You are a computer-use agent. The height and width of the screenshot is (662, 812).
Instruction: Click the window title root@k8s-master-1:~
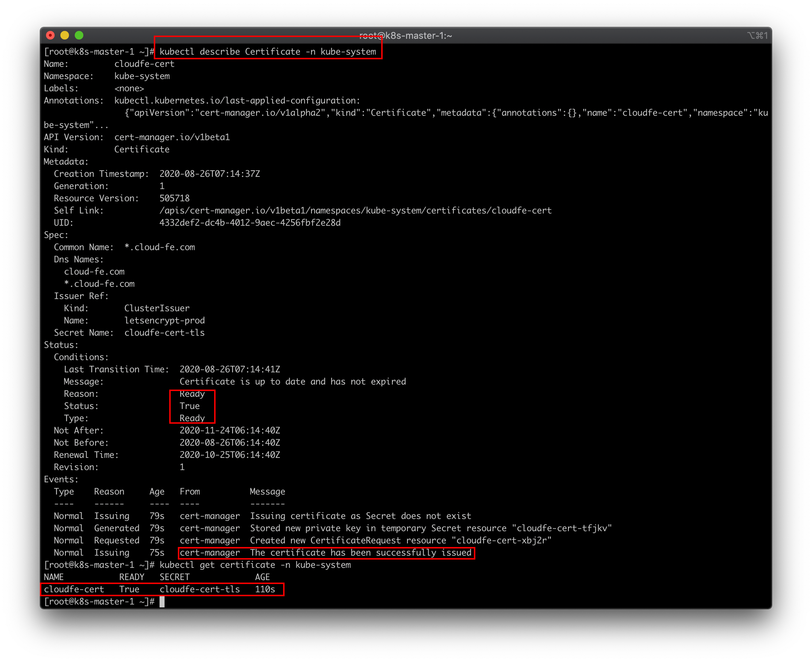click(x=406, y=36)
